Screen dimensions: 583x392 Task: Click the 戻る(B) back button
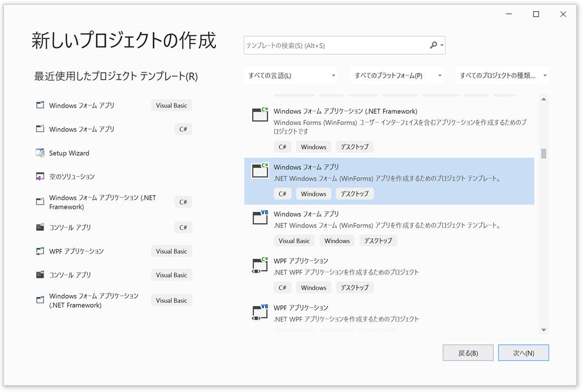click(468, 352)
